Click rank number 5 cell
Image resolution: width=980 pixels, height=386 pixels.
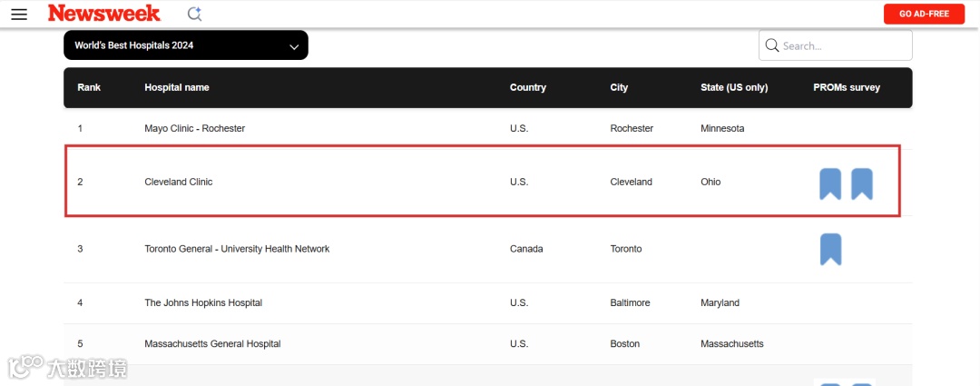80,344
